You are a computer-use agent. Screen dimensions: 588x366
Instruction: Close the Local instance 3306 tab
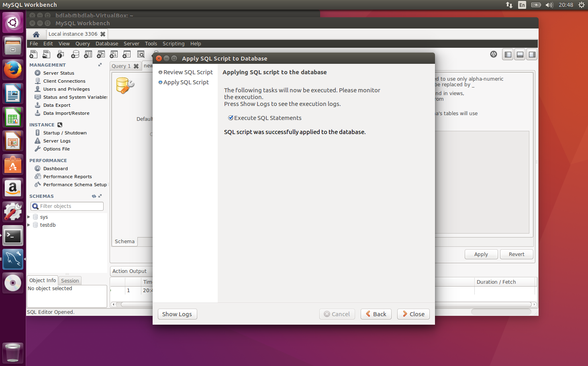click(103, 34)
